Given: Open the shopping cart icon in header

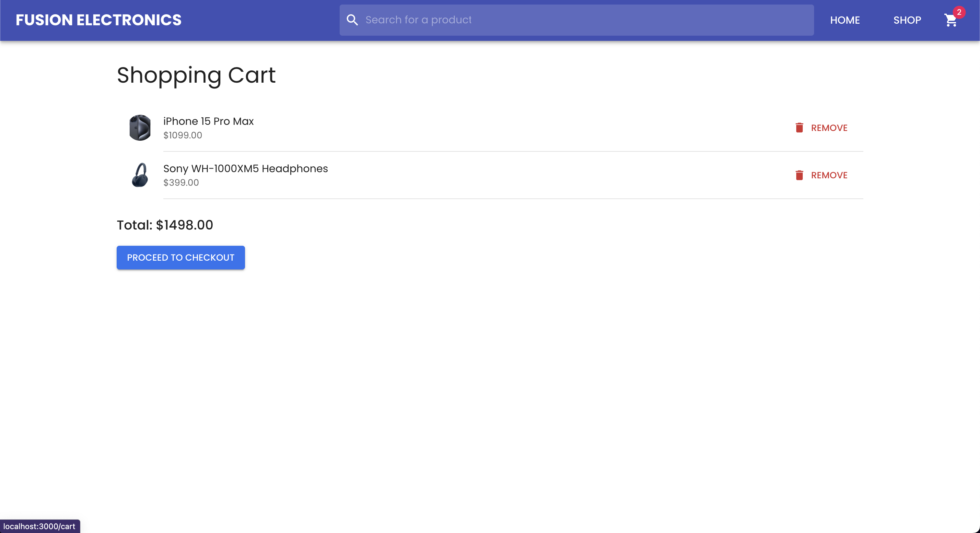Looking at the screenshot, I should point(950,20).
